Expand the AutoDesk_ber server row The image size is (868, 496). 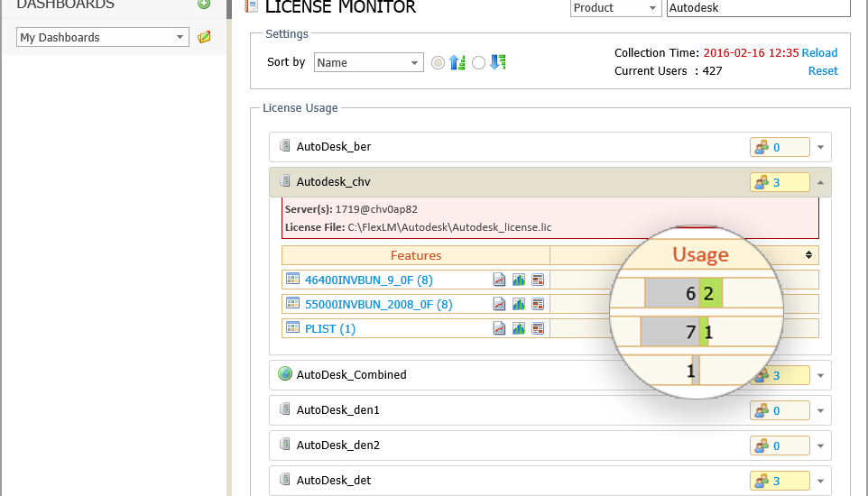[x=820, y=147]
